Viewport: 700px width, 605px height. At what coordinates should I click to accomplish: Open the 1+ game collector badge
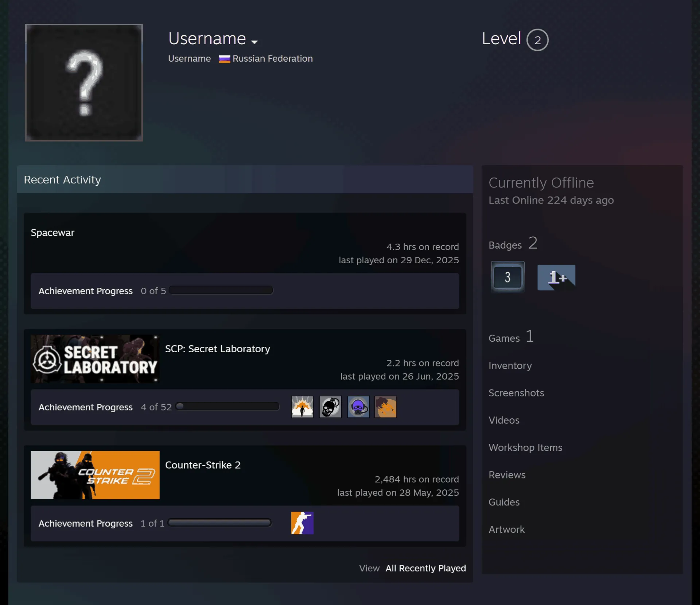pyautogui.click(x=556, y=277)
